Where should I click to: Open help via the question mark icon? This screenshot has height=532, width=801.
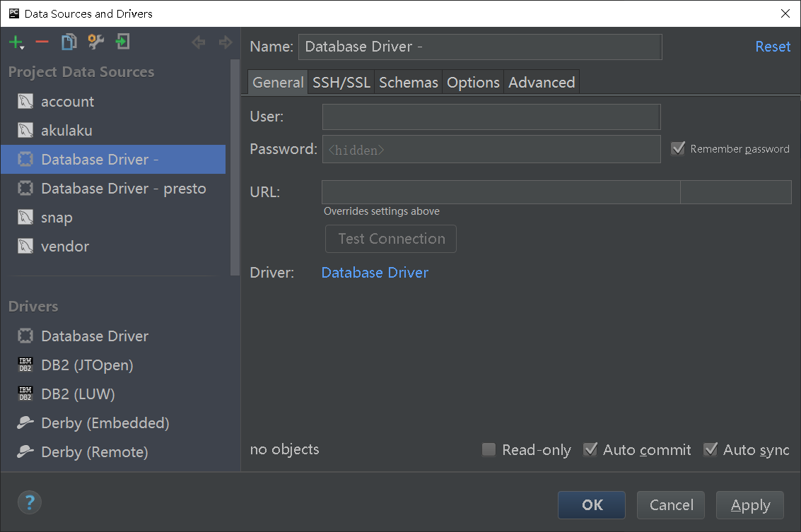tap(29, 502)
